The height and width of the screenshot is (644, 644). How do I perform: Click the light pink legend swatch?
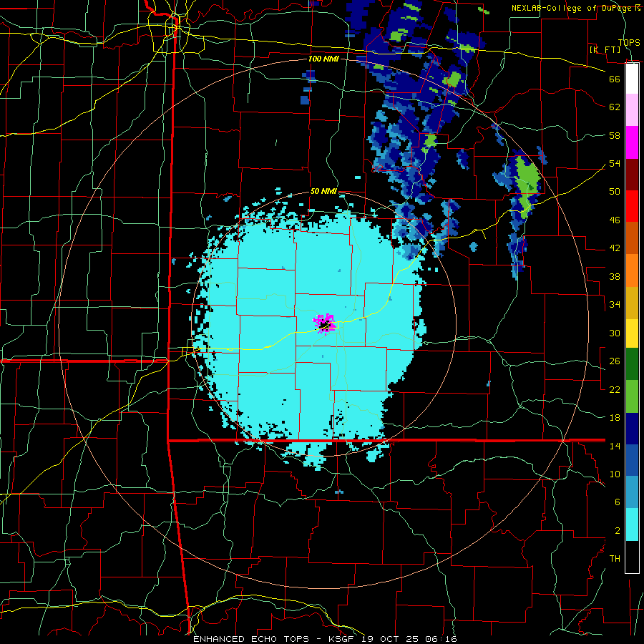632,110
